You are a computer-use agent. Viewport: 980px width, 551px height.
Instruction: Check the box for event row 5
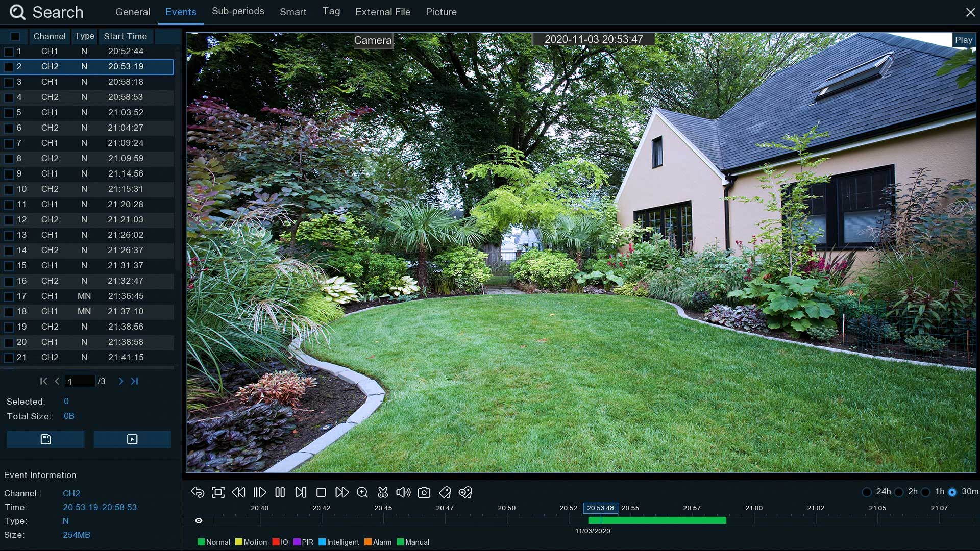(9, 113)
